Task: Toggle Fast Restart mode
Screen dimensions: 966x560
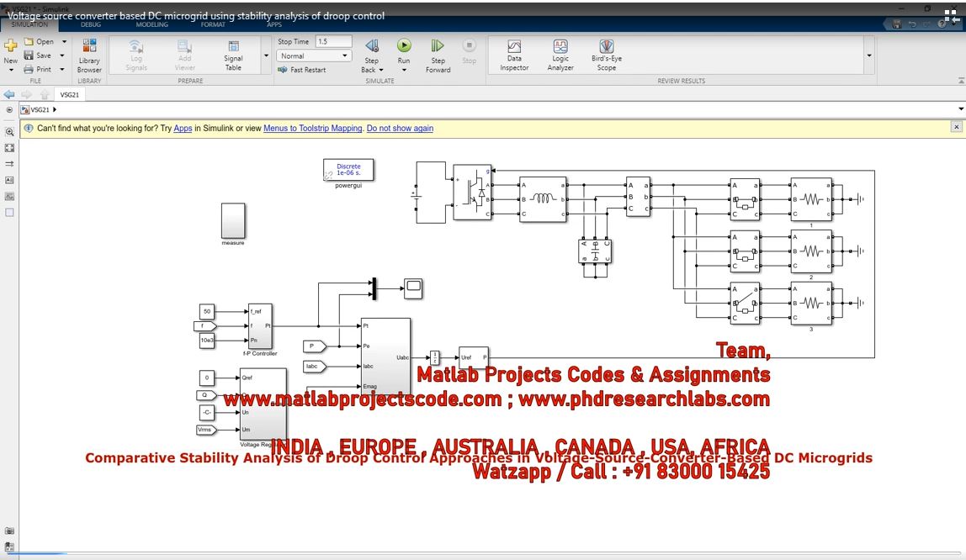Action: pos(302,70)
